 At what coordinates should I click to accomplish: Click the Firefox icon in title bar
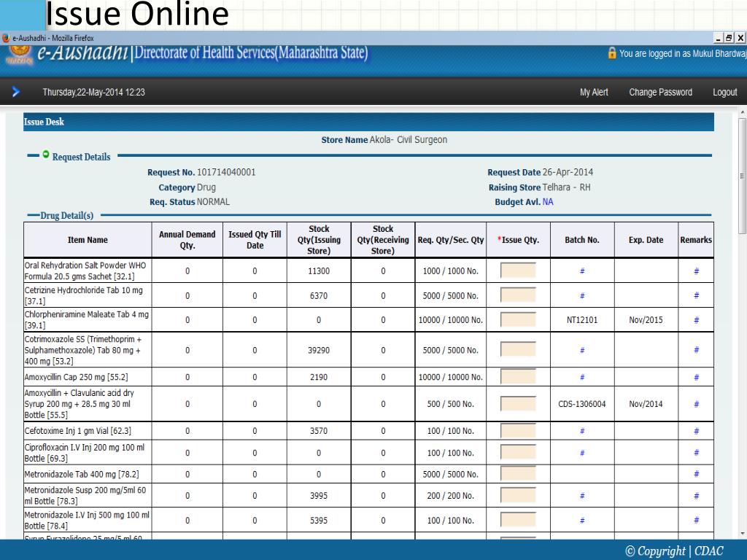point(6,38)
